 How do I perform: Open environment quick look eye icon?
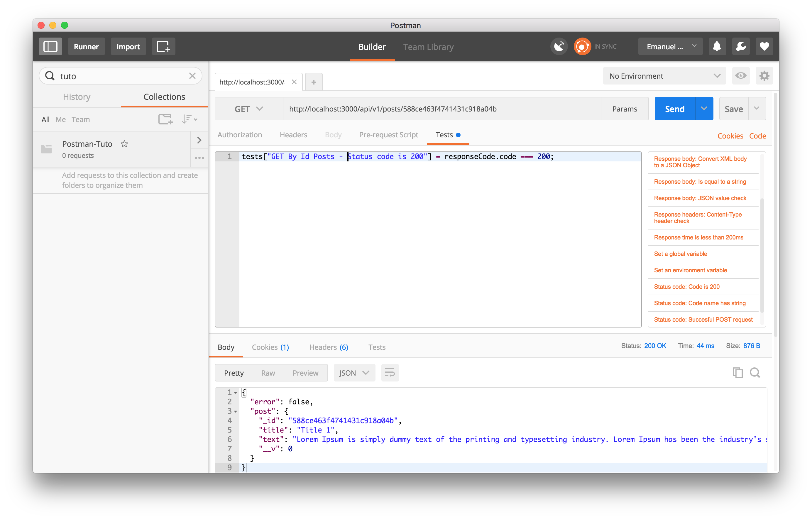[x=741, y=76]
